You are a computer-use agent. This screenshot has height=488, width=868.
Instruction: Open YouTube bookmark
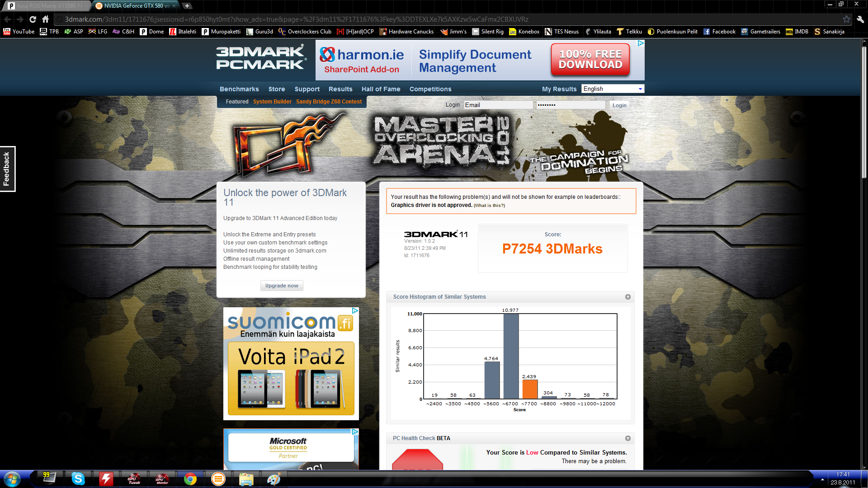pyautogui.click(x=19, y=32)
